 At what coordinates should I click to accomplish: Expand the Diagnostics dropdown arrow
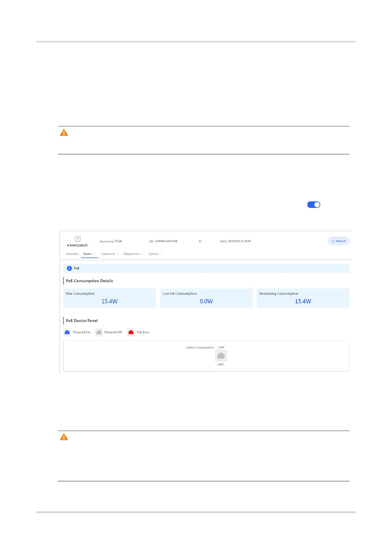[143, 254]
